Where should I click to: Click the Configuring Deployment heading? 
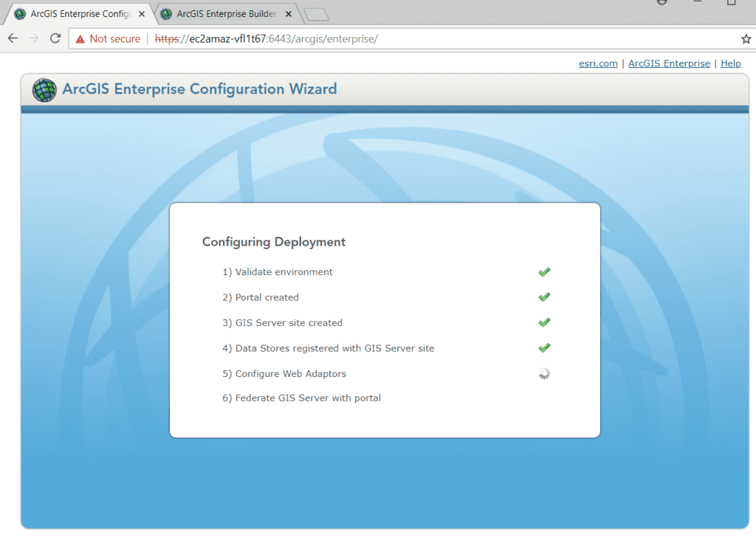pyautogui.click(x=274, y=242)
